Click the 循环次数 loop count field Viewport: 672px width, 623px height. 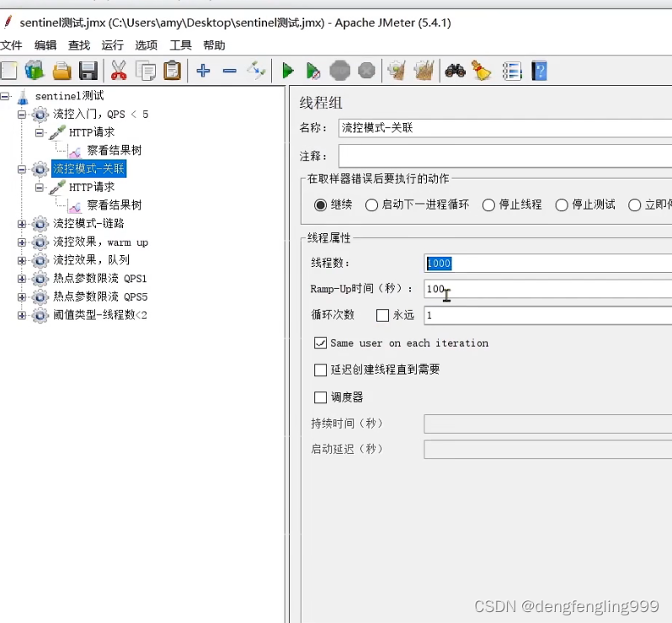547,316
